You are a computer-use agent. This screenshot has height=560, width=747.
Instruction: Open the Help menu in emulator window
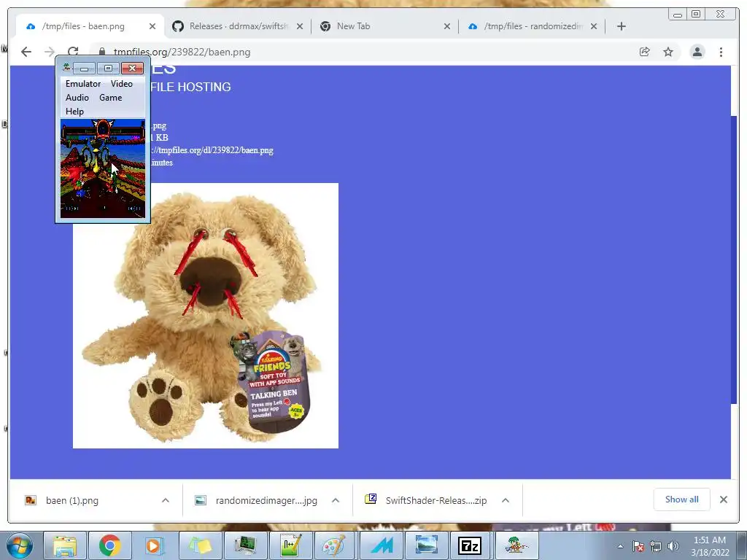pos(75,112)
